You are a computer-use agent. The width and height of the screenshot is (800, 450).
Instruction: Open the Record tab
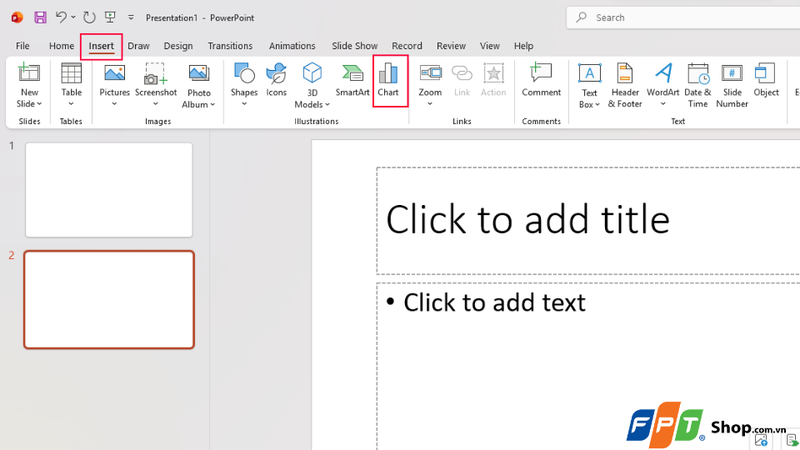tap(407, 46)
